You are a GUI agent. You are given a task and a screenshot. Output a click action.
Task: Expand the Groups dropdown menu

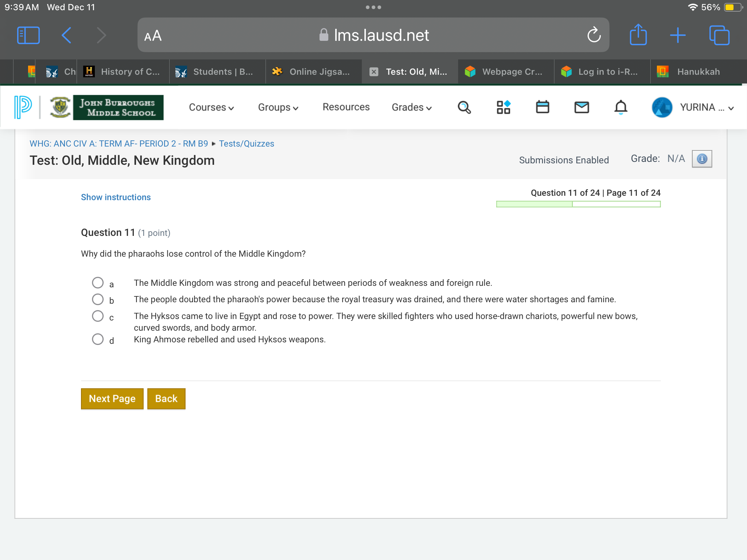pos(278,107)
